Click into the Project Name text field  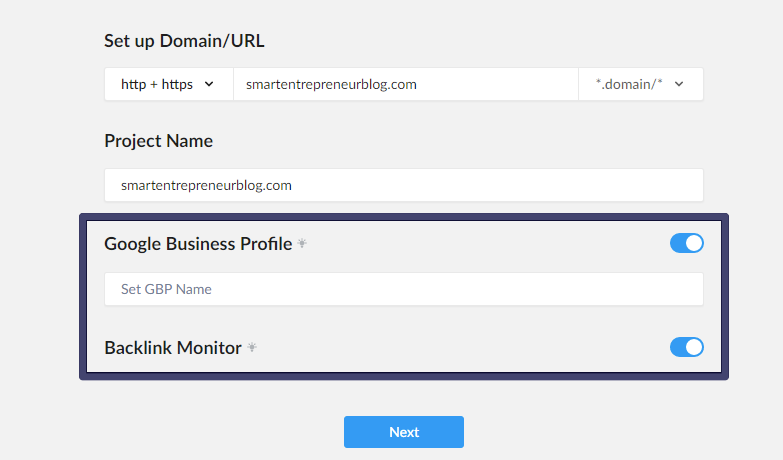pyautogui.click(x=404, y=185)
